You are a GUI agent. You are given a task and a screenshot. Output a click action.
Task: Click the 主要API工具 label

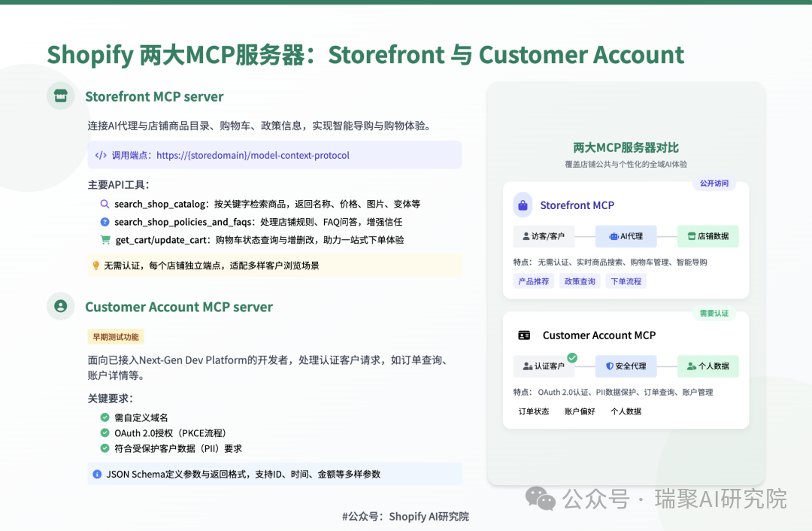[x=119, y=185]
